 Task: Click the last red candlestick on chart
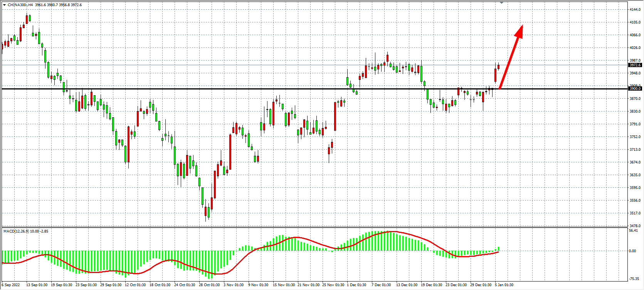tap(498, 67)
